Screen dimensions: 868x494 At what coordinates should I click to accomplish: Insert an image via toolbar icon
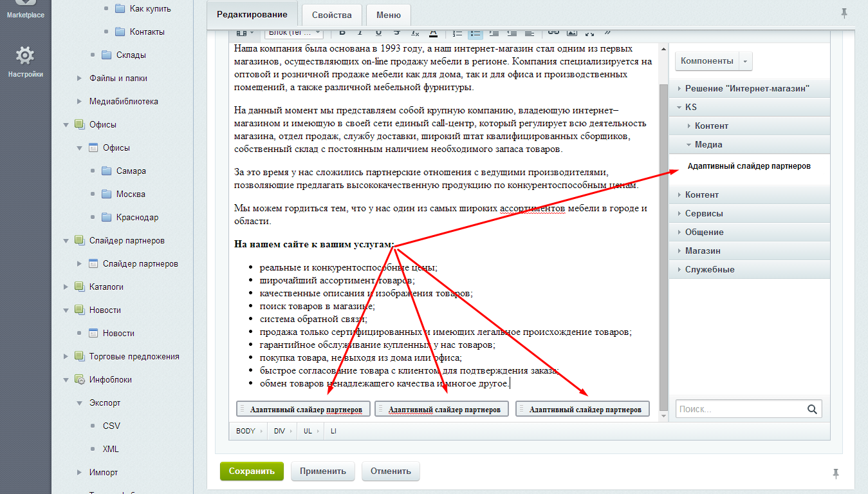tap(571, 32)
